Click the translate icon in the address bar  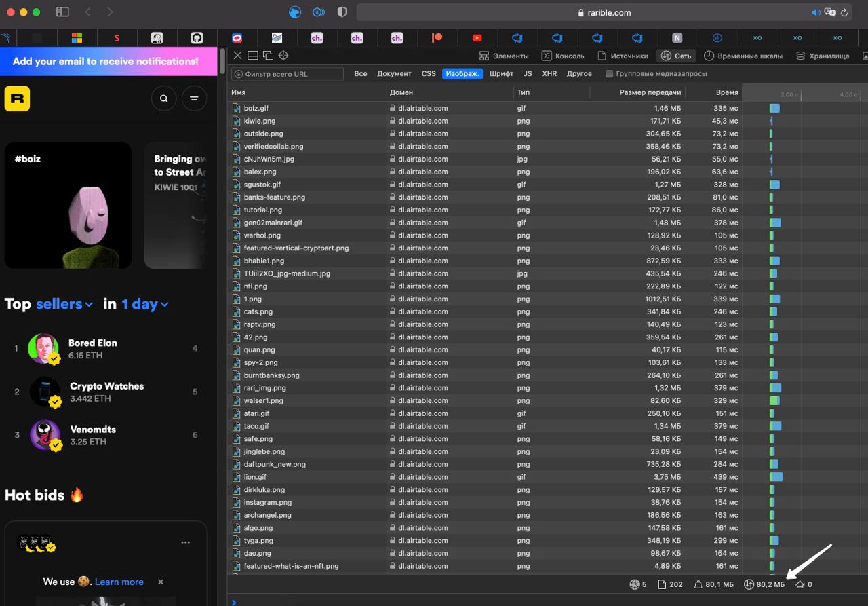coord(830,12)
